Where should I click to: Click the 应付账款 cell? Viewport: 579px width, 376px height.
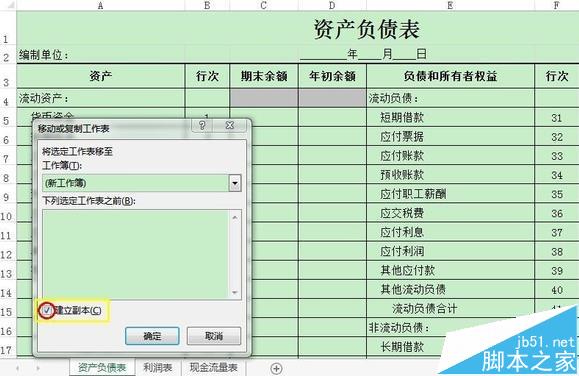pos(450,155)
